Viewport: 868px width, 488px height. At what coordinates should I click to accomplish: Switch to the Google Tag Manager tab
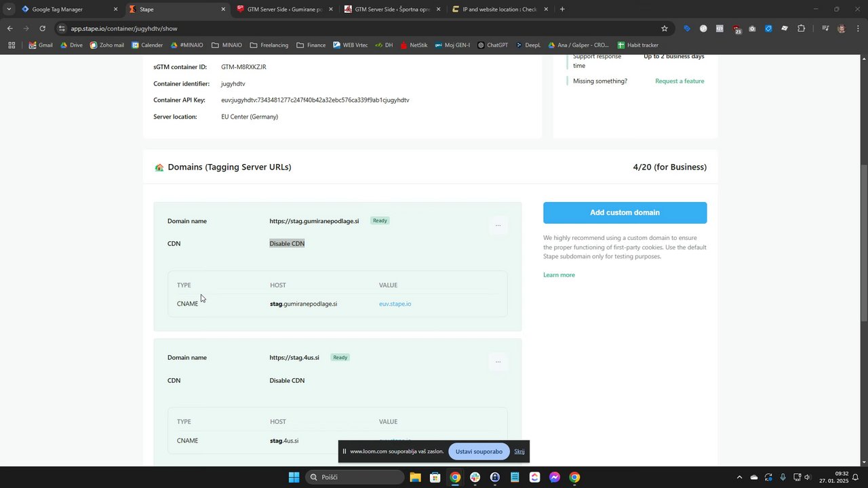[68, 9]
